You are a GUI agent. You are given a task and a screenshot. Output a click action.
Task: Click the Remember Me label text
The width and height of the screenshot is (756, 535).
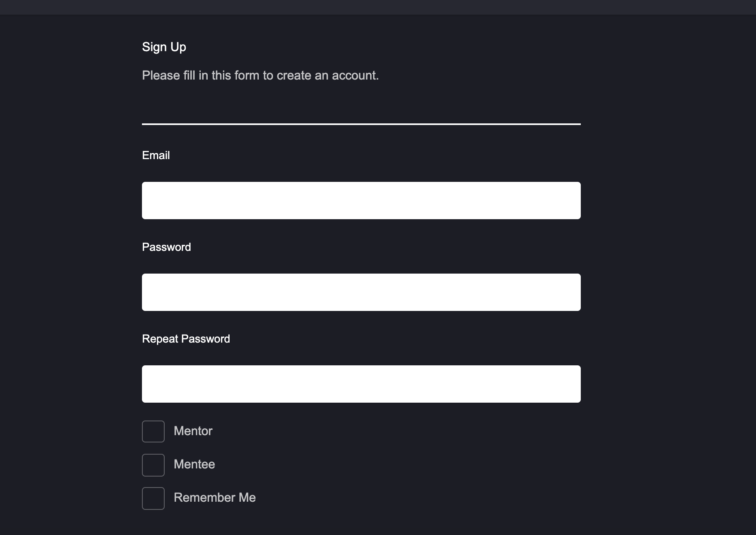tap(215, 498)
